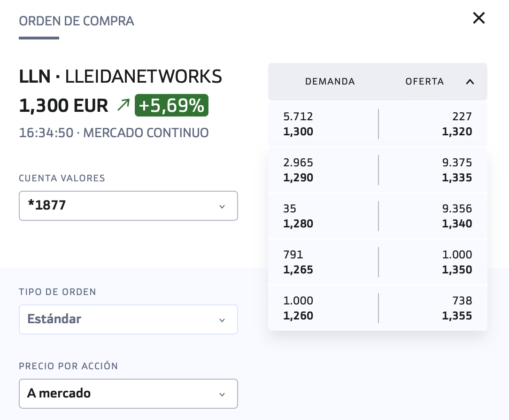
Task: Select the Orden de Compra tab
Action: tap(76, 21)
